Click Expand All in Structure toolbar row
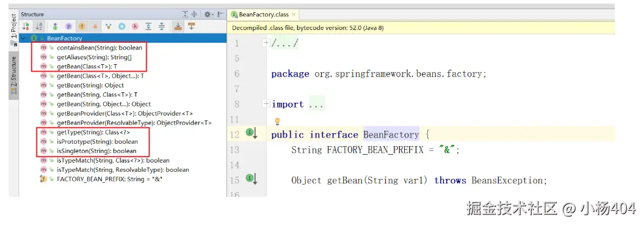 [x=149, y=26]
